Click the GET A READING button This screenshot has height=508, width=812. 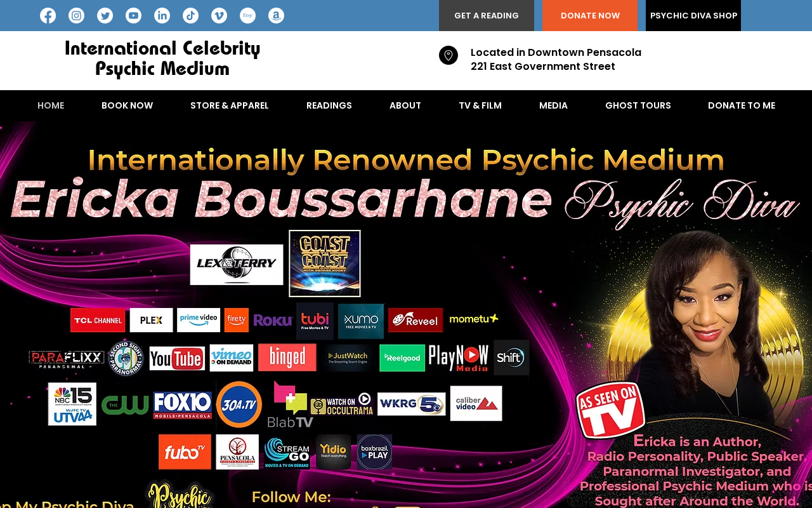click(487, 15)
